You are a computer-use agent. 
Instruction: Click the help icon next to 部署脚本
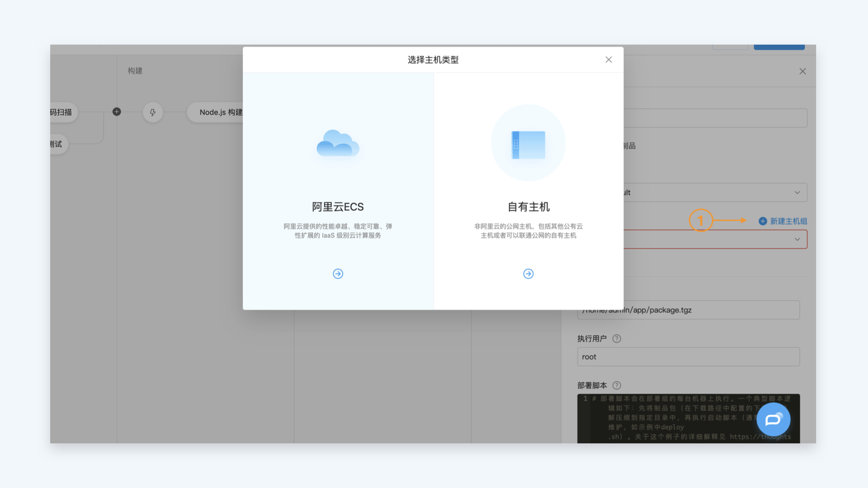[x=617, y=385]
